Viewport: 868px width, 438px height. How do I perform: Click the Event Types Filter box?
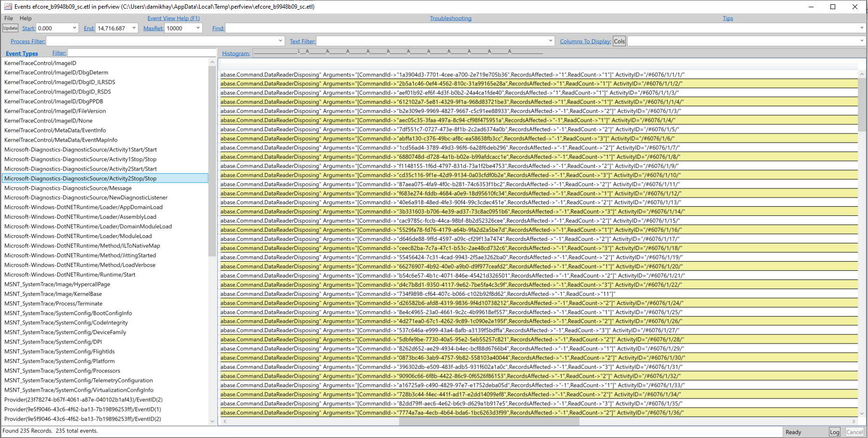(142, 53)
